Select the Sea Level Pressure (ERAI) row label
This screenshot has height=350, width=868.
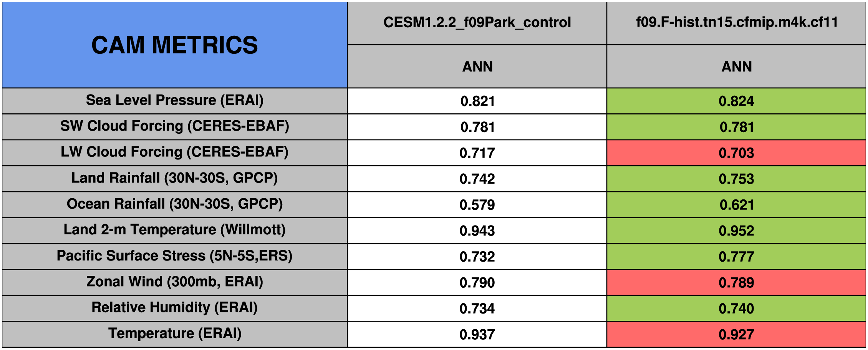click(x=174, y=100)
